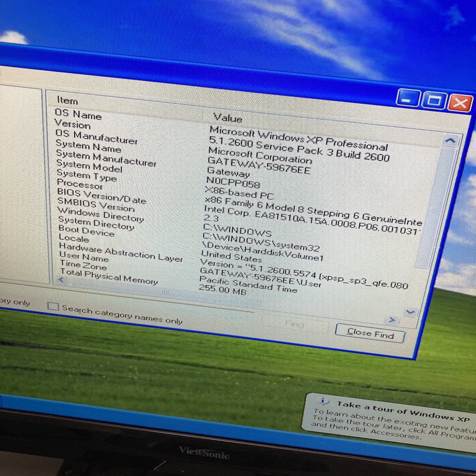Close the System Information window
The image size is (476, 476).
[x=460, y=103]
